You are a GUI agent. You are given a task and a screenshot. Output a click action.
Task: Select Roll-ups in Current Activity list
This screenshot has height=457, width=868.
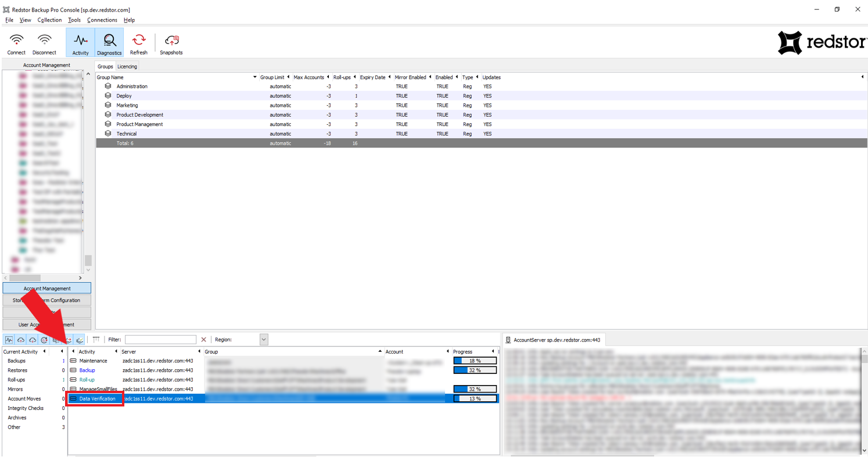tap(16, 380)
